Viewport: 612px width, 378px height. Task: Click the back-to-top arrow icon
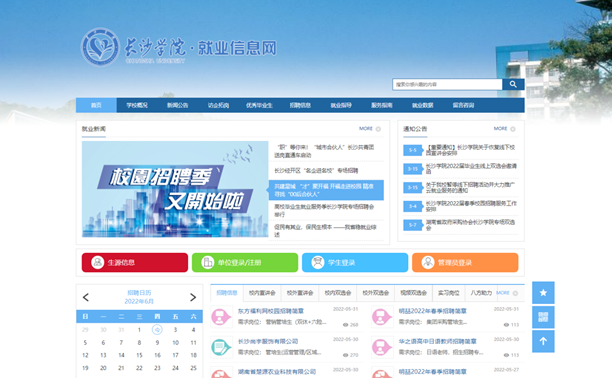pos(543,341)
